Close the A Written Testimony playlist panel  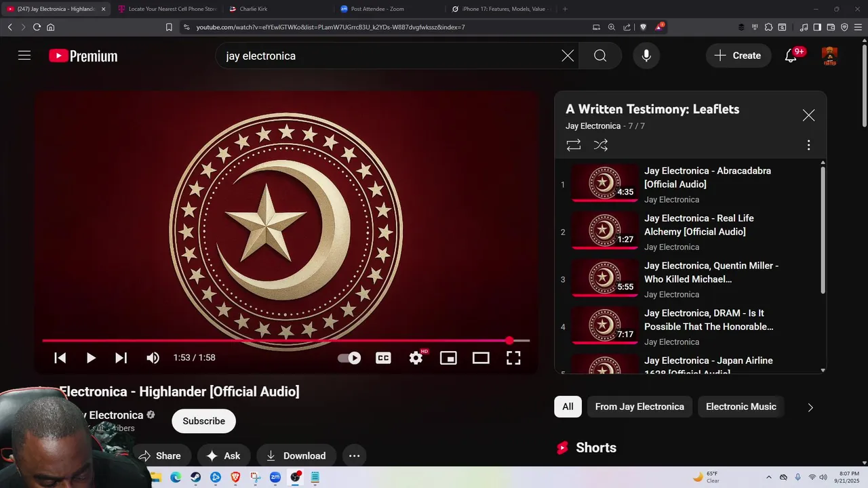point(808,115)
